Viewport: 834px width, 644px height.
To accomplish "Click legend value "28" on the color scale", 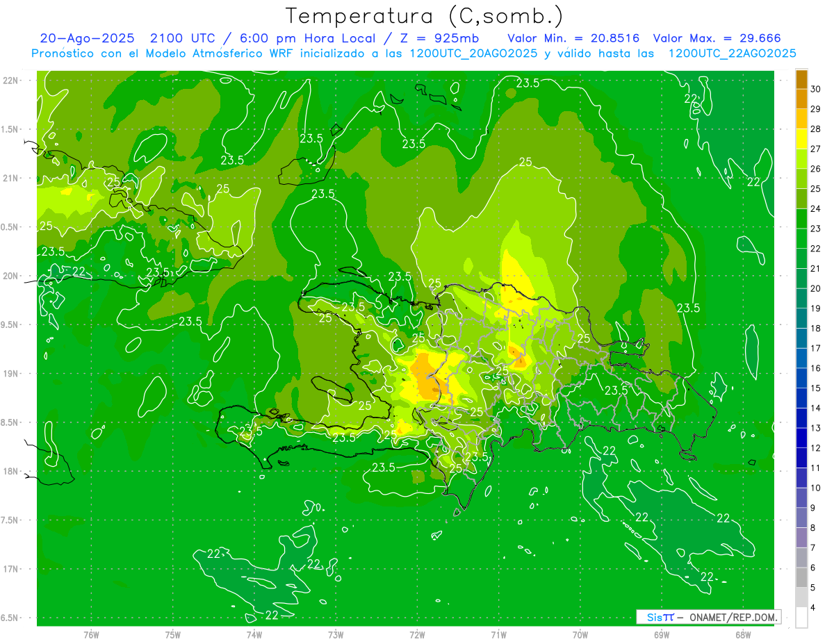I will coord(816,129).
